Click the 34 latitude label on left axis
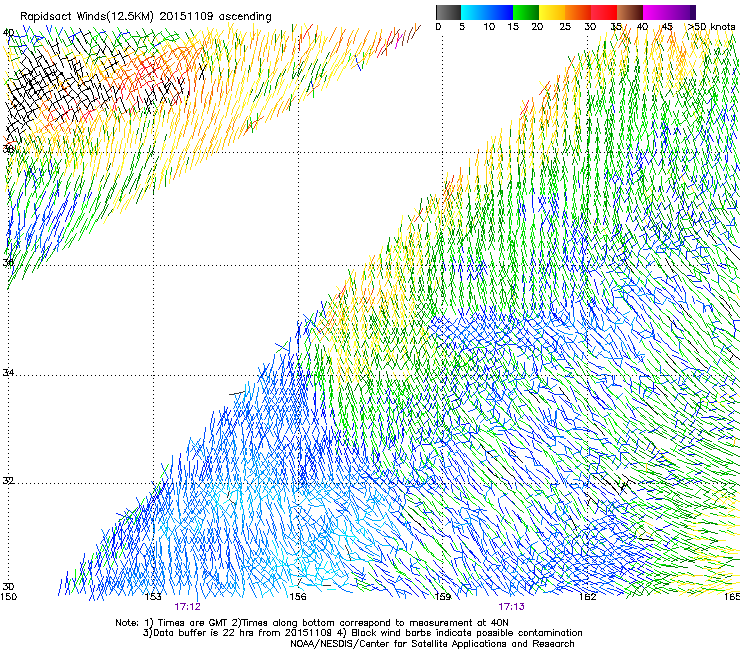Image resolution: width=740 pixels, height=650 pixels. point(8,373)
